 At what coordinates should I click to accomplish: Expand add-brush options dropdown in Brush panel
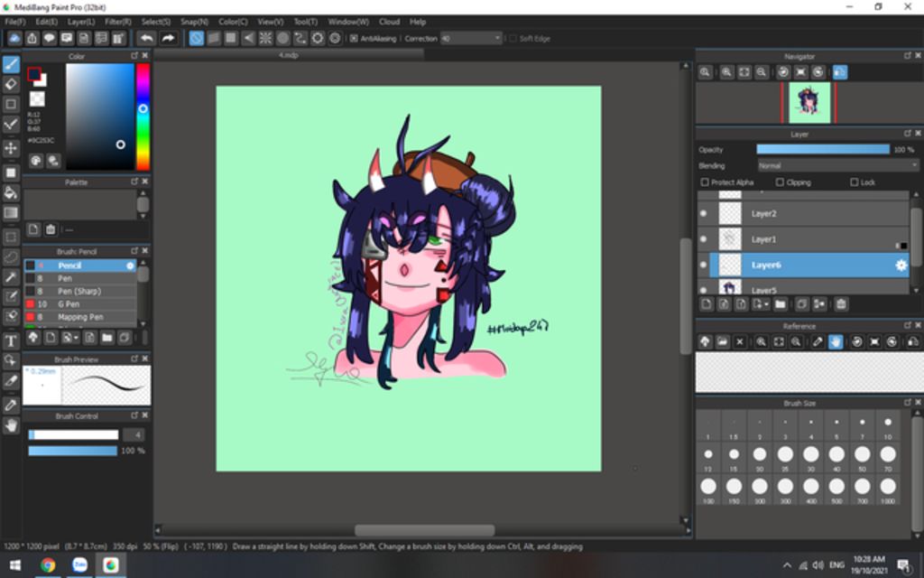click(x=77, y=338)
